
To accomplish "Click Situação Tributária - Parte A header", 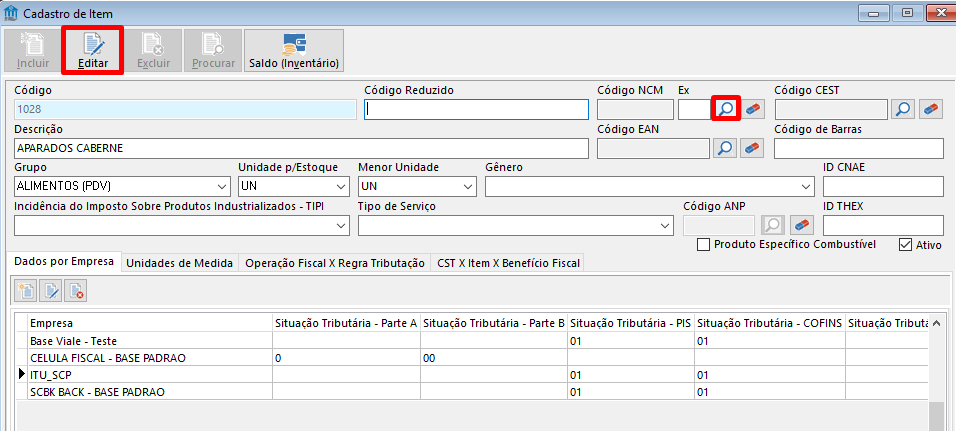I will [346, 323].
